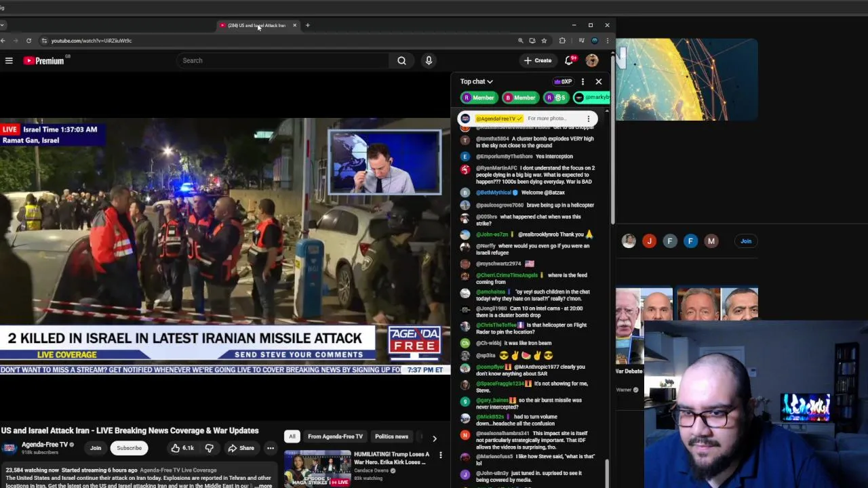Join the Agenda-Free TV channel membership

click(x=96, y=448)
